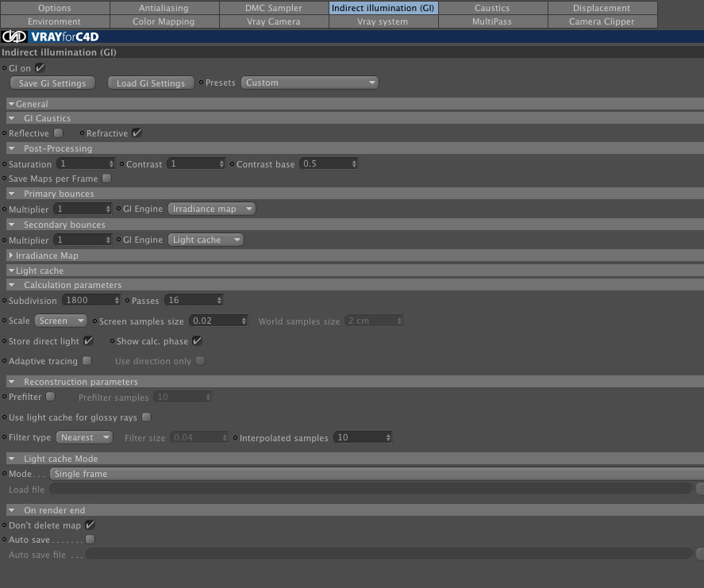
Task: Enable Use light cache for glossy rays
Action: pos(146,417)
